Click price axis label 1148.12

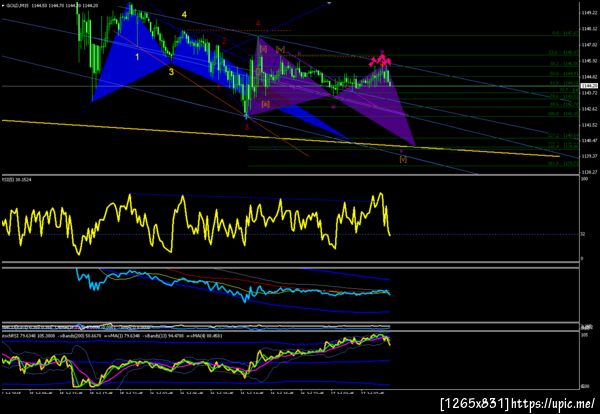pos(589,29)
